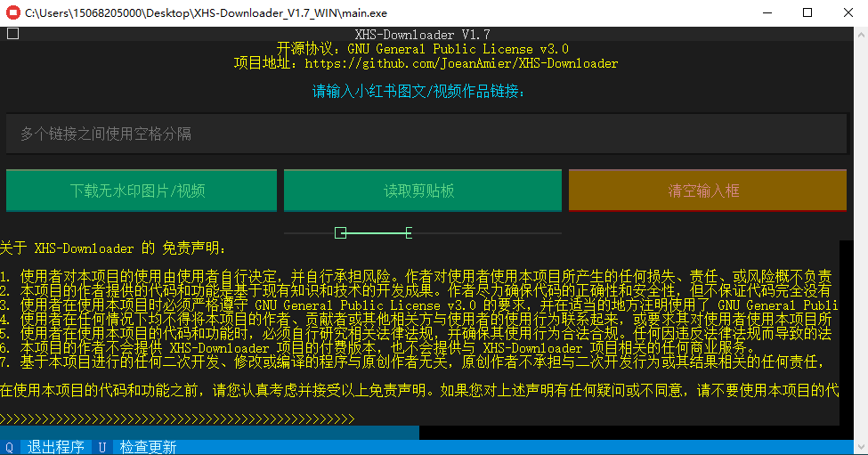The image size is (868, 455).
Task: Click 下载无水印图片/视频 button
Action: coord(138,191)
